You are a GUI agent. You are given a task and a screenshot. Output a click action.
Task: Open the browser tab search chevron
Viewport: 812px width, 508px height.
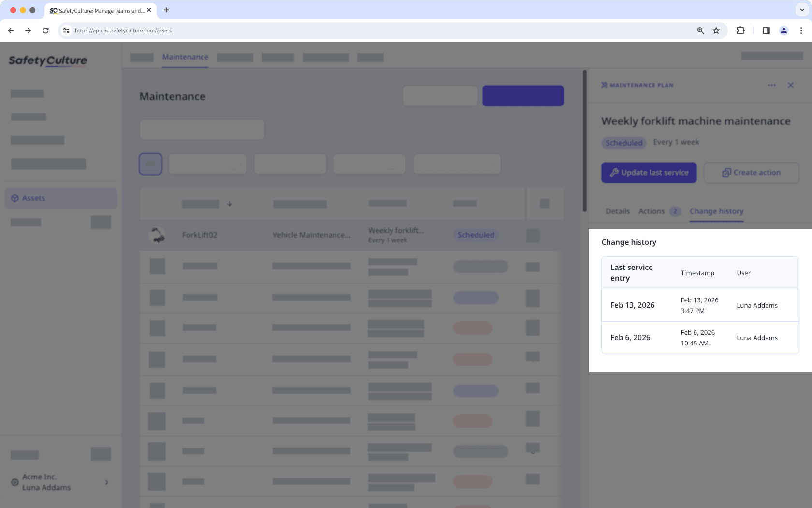pyautogui.click(x=801, y=10)
